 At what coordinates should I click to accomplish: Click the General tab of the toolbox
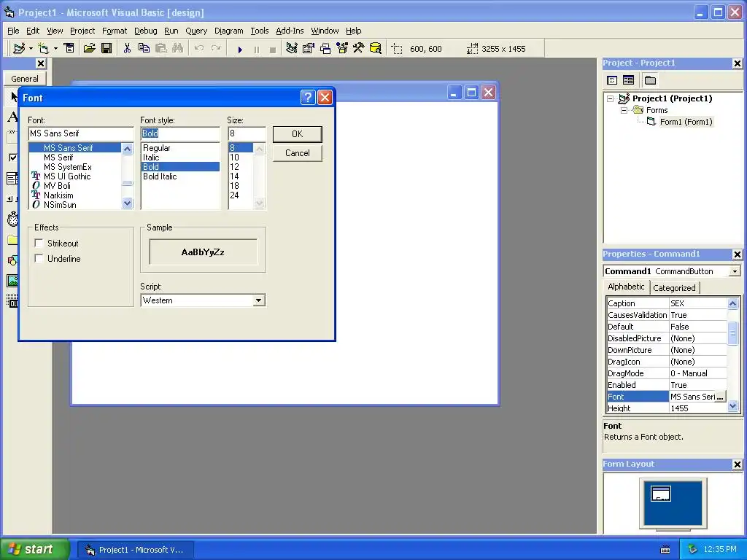click(x=25, y=79)
